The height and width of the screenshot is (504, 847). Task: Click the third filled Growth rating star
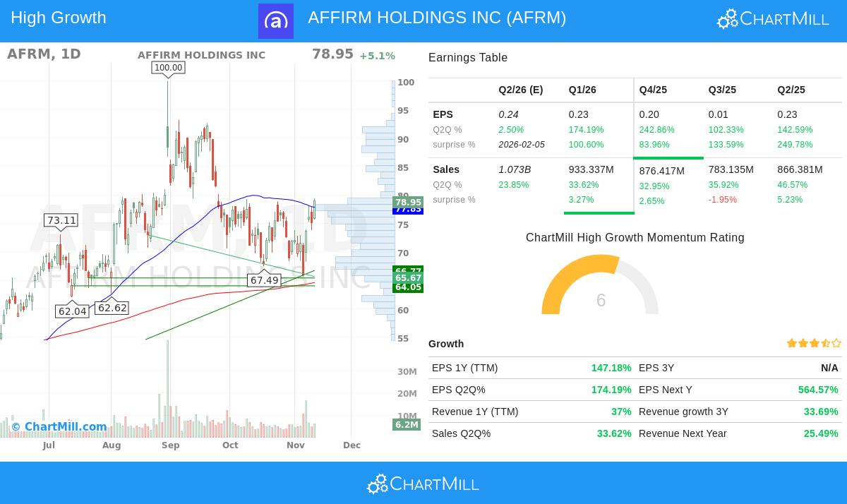pyautogui.click(x=815, y=343)
